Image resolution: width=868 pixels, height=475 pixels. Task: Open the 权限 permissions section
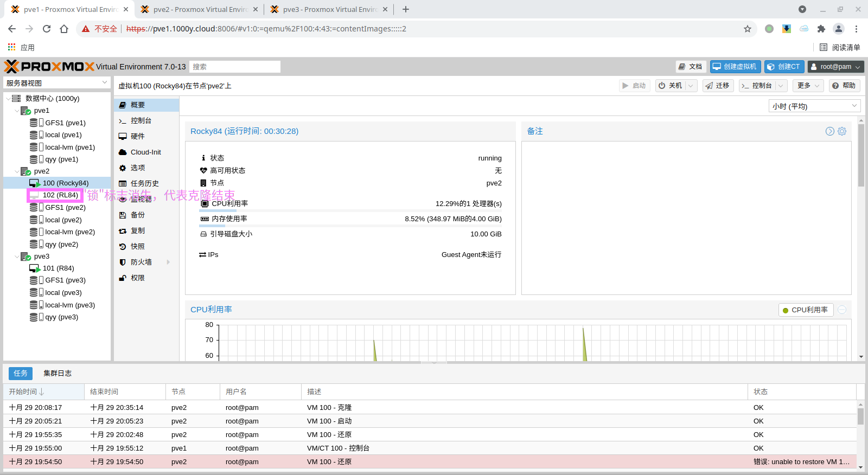[138, 278]
